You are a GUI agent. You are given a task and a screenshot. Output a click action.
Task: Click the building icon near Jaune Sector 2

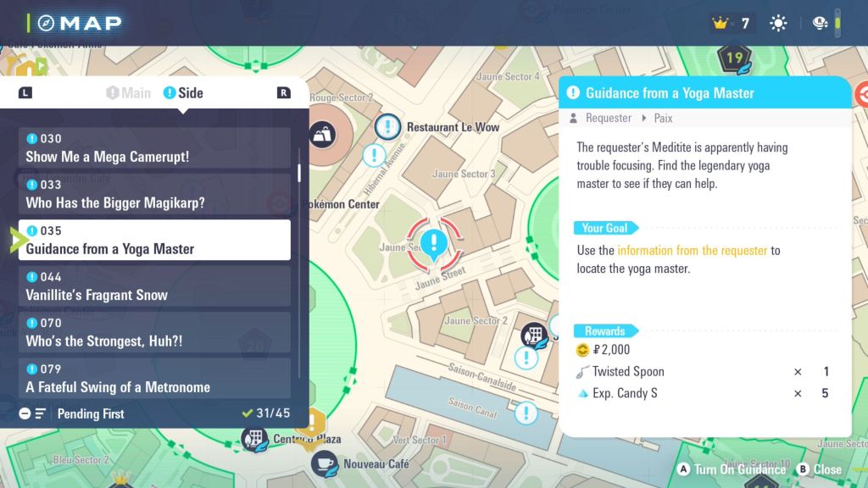coord(532,335)
